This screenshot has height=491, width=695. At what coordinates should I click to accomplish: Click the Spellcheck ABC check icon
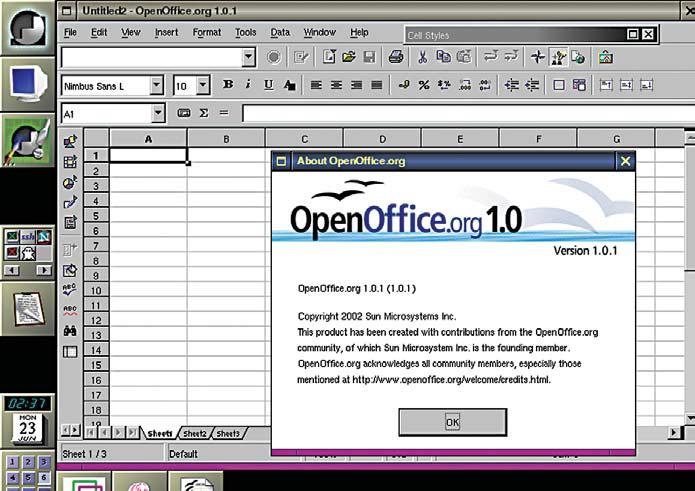tap(70, 289)
